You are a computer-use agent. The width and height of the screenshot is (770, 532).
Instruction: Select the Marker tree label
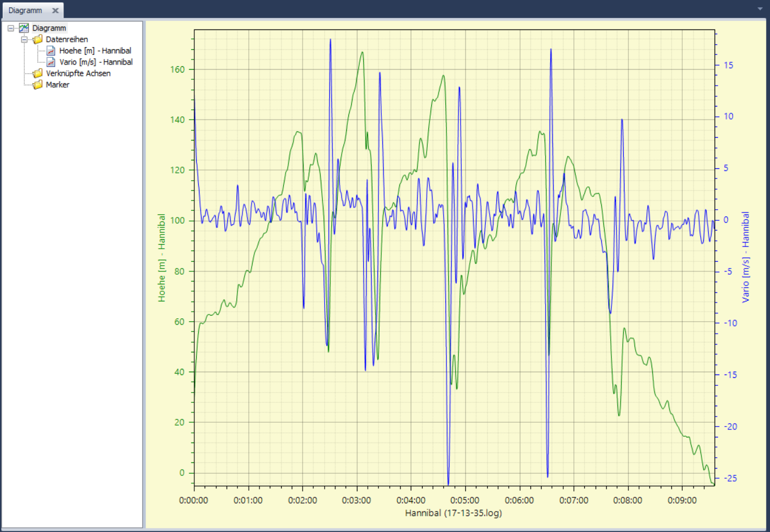57,84
